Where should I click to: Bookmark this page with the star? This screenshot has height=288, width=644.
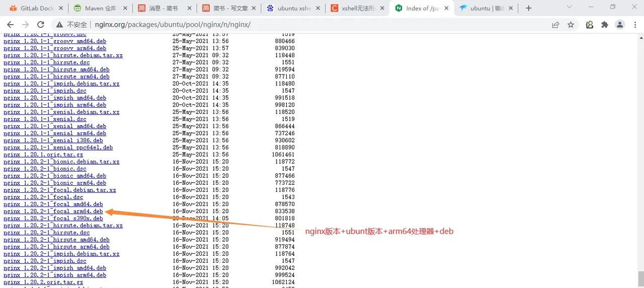click(571, 25)
